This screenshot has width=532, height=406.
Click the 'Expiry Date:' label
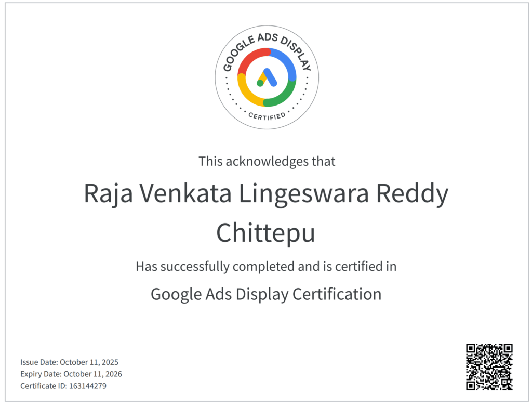point(41,374)
